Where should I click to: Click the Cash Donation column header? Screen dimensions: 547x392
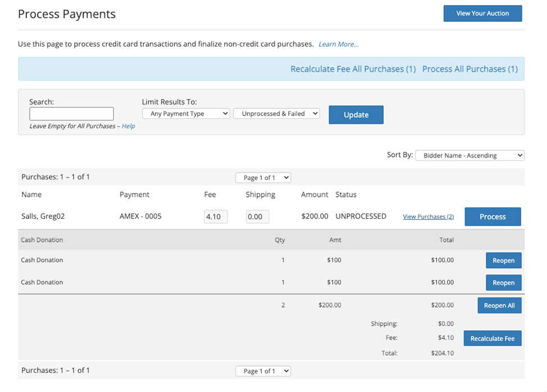42,240
